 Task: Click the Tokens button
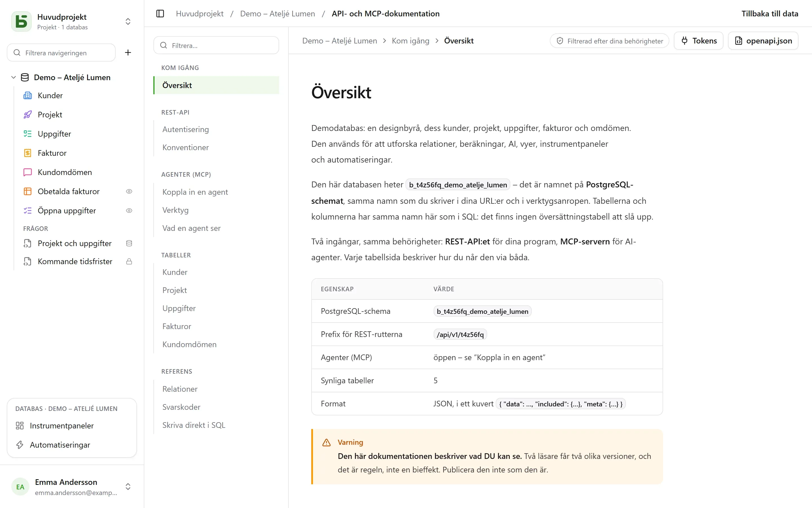[x=699, y=41]
